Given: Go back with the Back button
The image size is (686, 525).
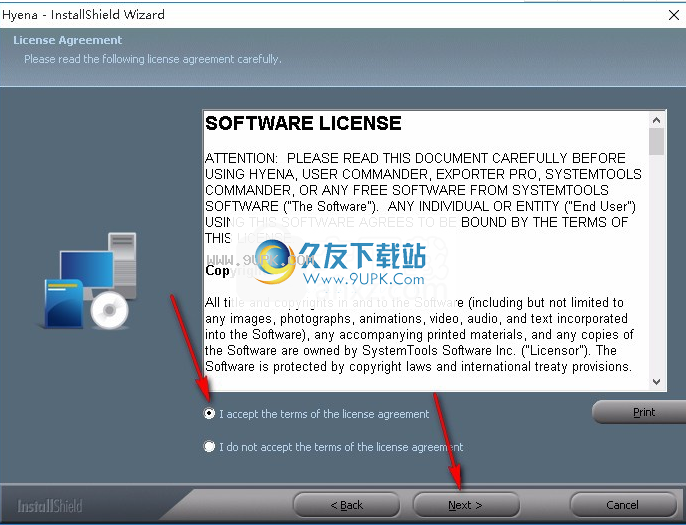Looking at the screenshot, I should pyautogui.click(x=346, y=505).
